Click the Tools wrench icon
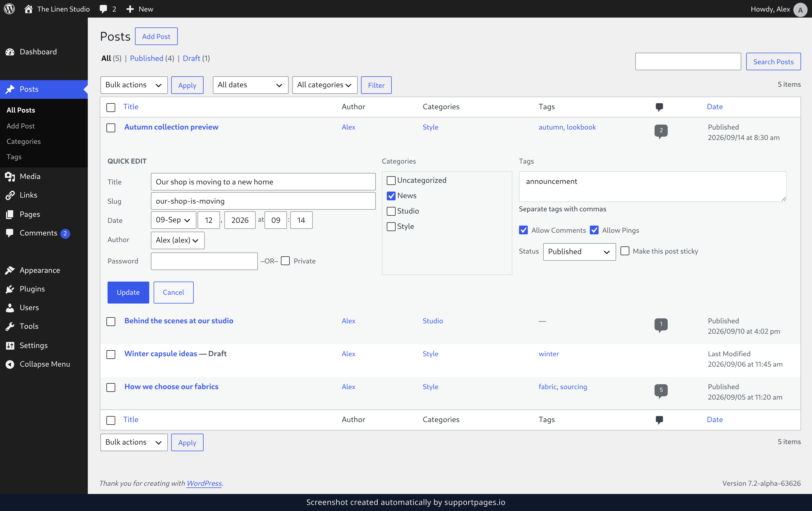The width and height of the screenshot is (812, 511). coord(10,326)
